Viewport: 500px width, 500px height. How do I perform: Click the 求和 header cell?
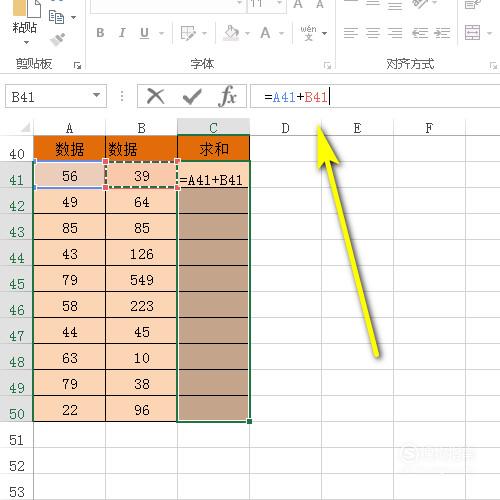click(x=213, y=149)
